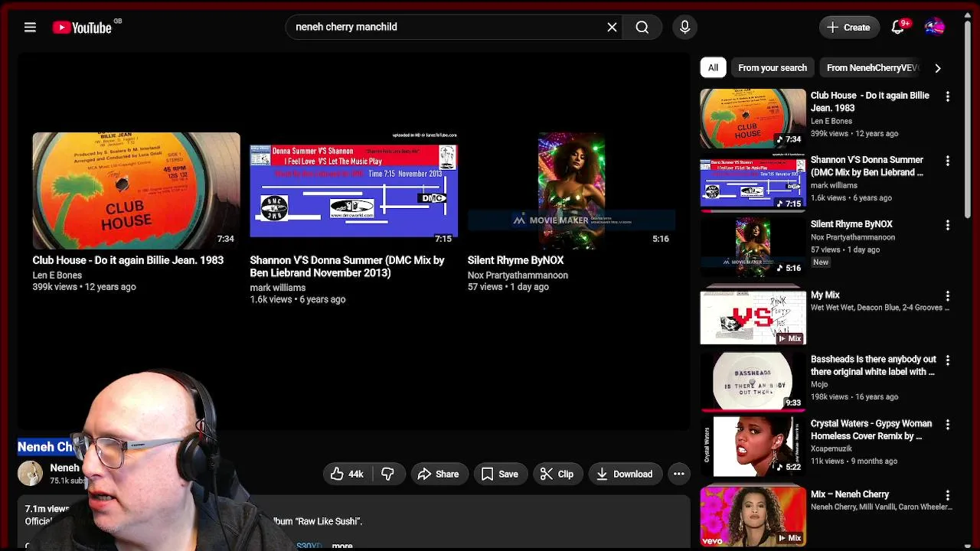Open more actions ellipsis under video

(678, 474)
